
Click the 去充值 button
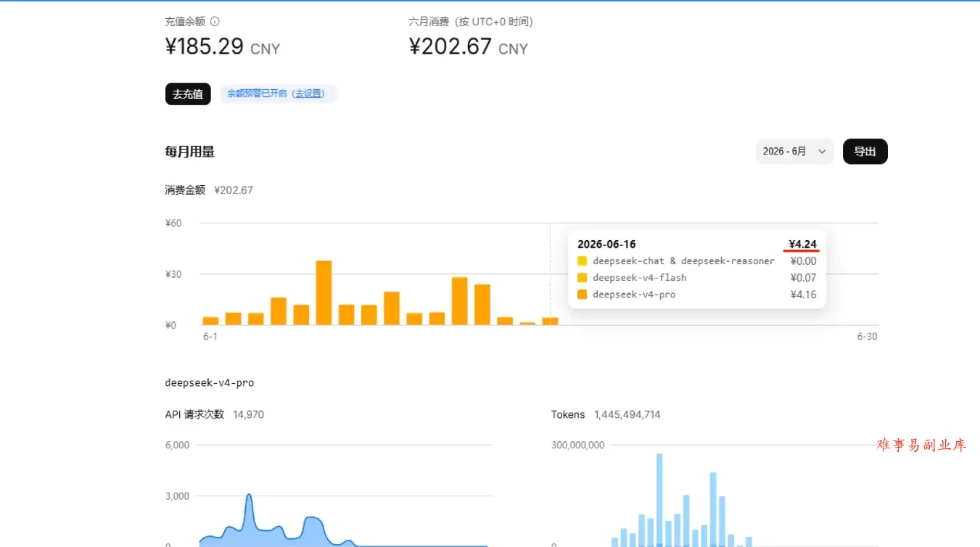pyautogui.click(x=188, y=94)
